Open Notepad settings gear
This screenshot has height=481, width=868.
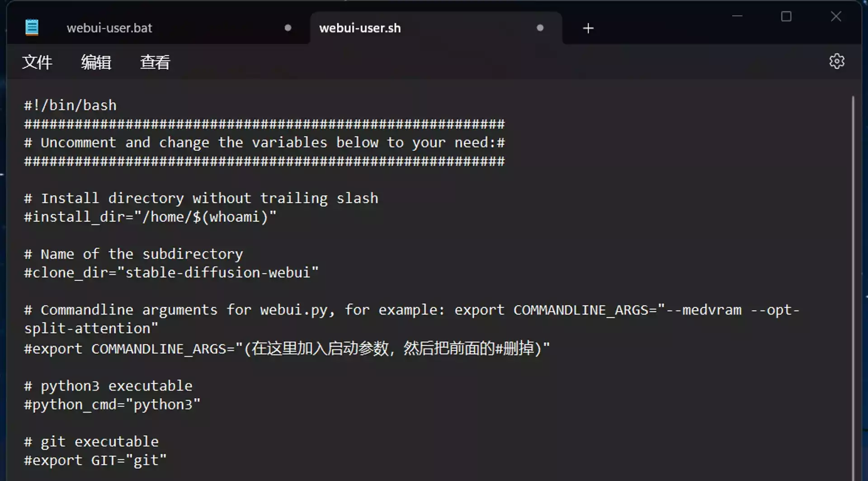837,62
